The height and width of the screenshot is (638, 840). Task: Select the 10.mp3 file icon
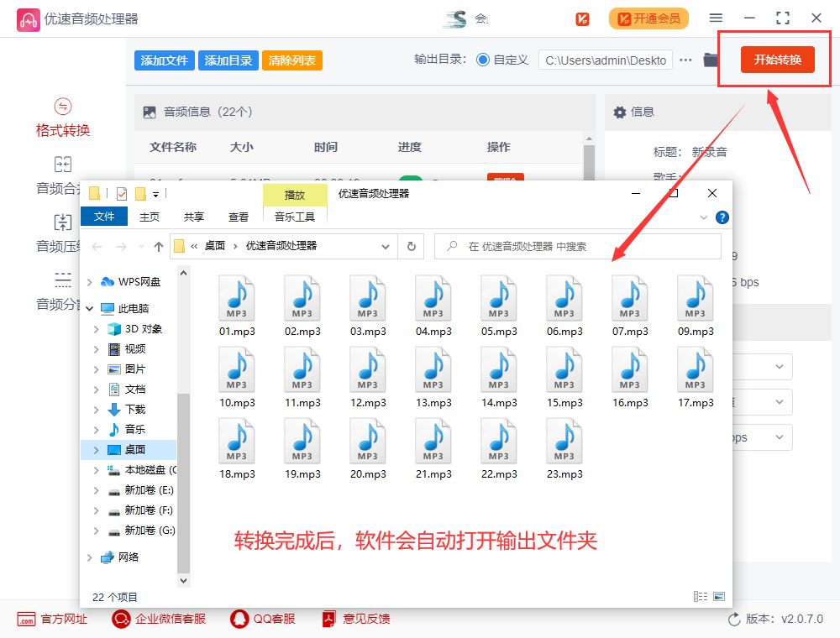tap(237, 369)
